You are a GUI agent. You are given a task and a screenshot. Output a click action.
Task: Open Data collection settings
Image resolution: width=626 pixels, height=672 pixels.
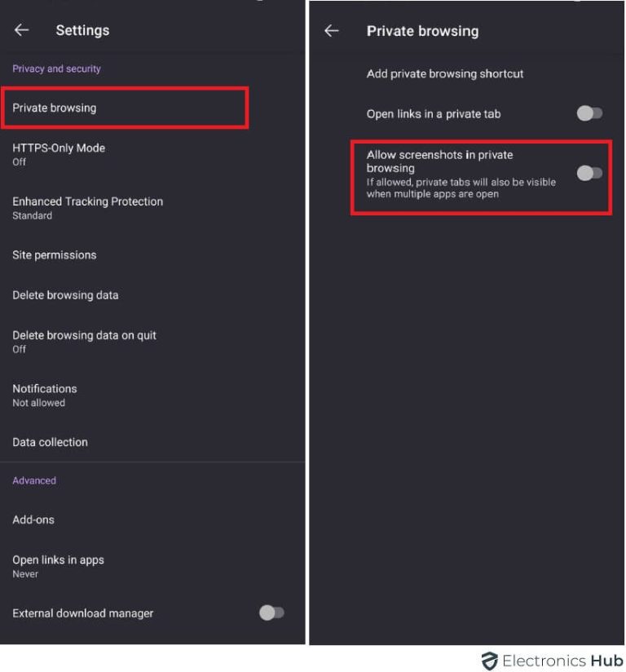pyautogui.click(x=51, y=441)
